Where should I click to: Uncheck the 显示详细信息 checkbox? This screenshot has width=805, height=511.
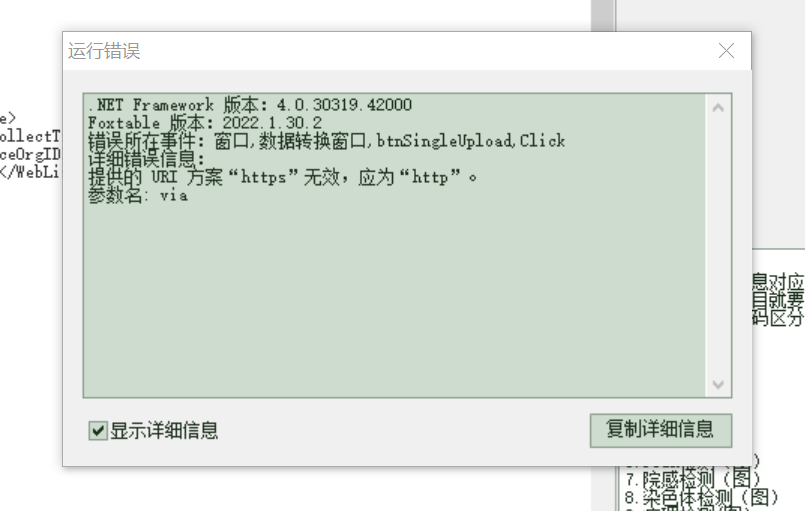pos(98,430)
